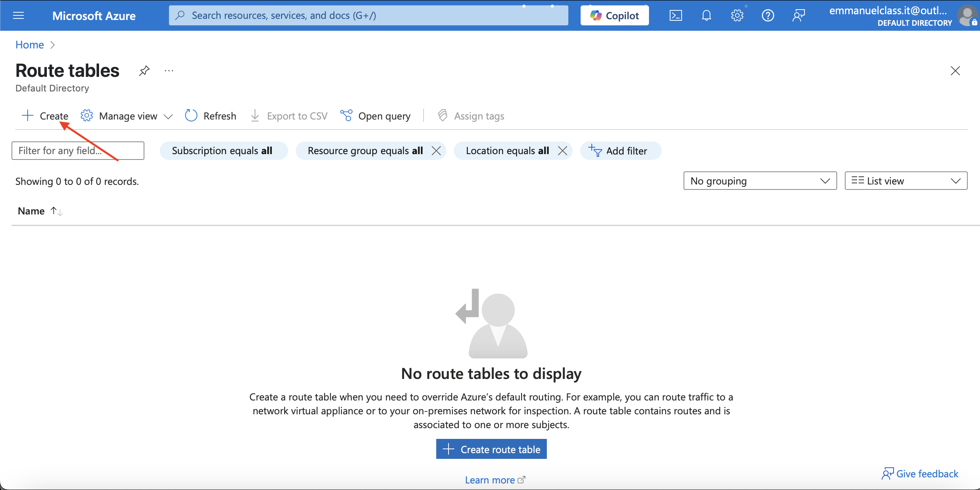Open the Learn more link

[x=495, y=480]
